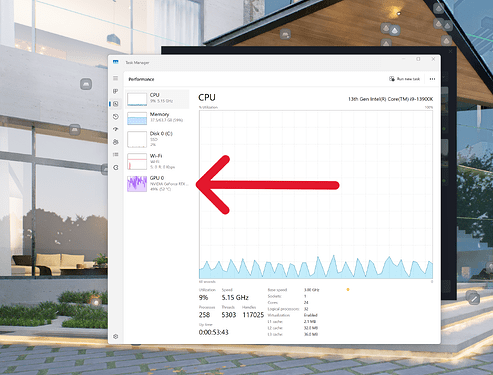The height and width of the screenshot is (375, 493).
Task: Select the Memory performance entry
Action: tap(157, 118)
